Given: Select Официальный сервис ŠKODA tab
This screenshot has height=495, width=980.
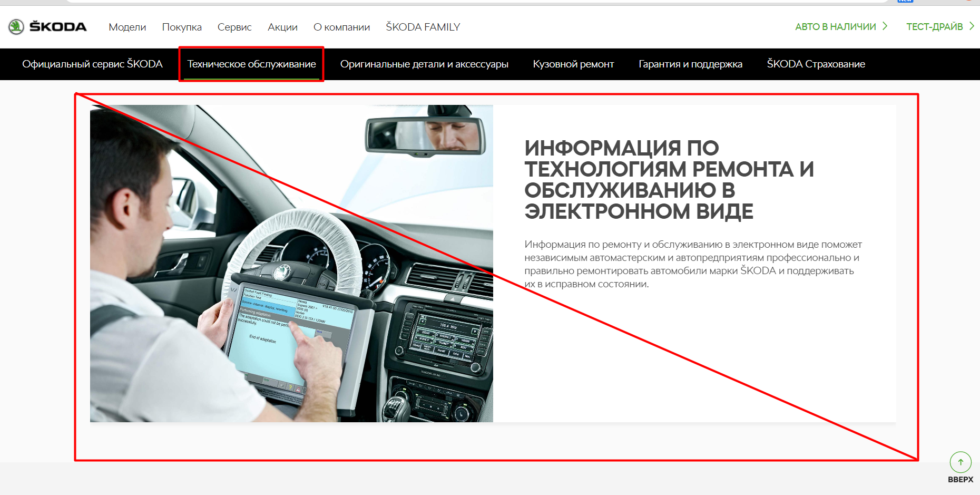Looking at the screenshot, I should (92, 64).
